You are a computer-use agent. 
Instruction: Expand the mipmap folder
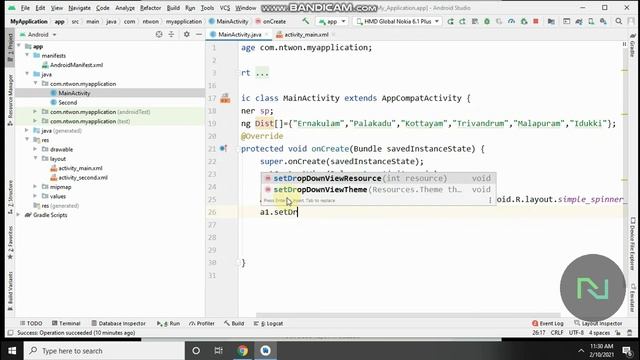coord(35,187)
